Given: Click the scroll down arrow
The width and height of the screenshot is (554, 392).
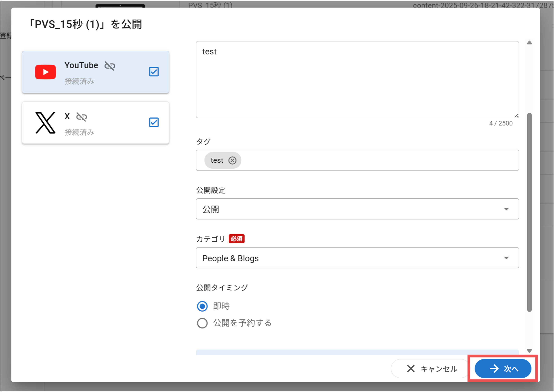Looking at the screenshot, I should coord(529,351).
